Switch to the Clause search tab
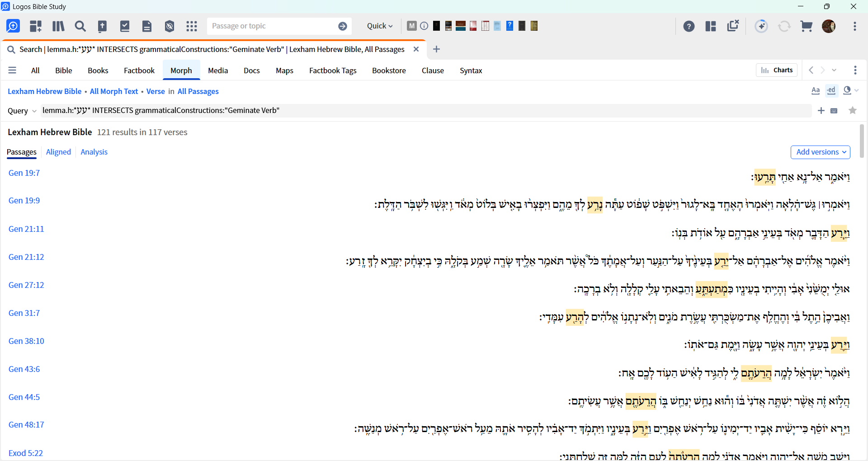 pyautogui.click(x=433, y=71)
